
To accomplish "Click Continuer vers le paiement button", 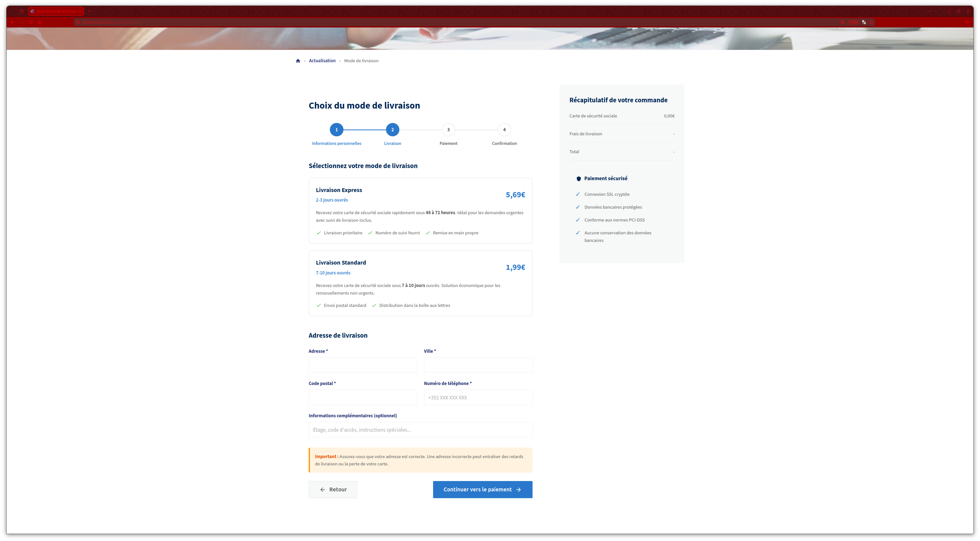I will pos(482,490).
